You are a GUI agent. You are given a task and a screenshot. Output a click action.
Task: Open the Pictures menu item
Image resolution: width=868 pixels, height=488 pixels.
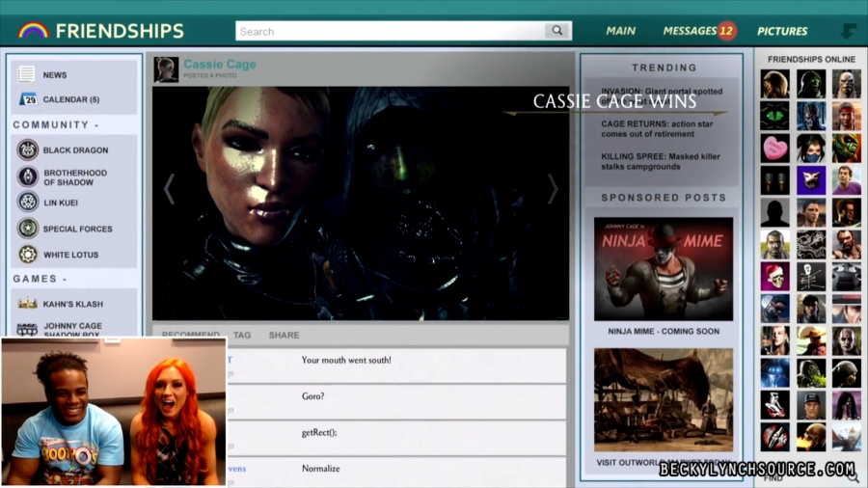(x=782, y=31)
